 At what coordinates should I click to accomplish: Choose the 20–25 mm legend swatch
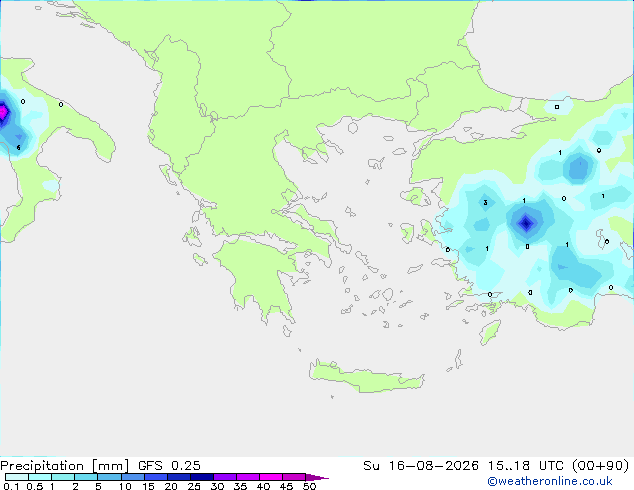click(179, 477)
